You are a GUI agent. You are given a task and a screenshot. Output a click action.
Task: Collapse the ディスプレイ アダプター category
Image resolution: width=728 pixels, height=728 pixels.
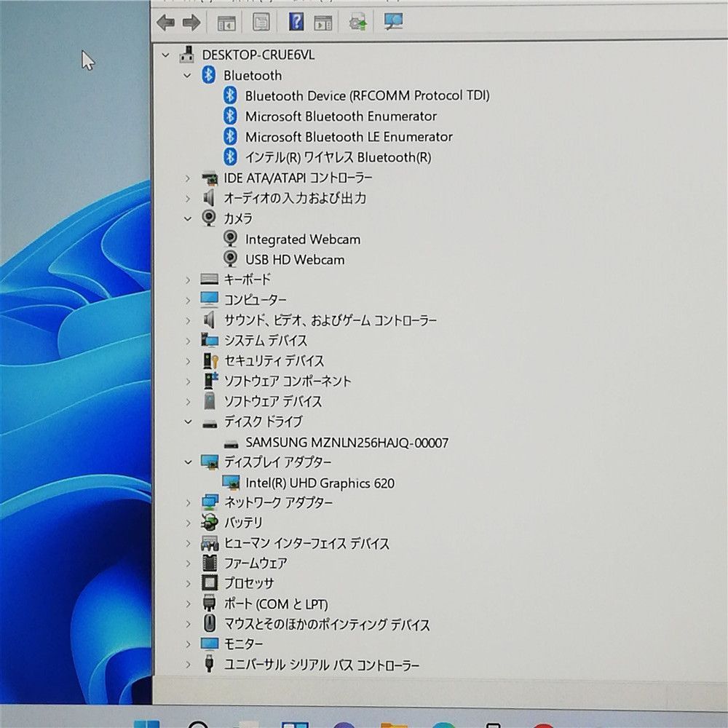pos(188,462)
